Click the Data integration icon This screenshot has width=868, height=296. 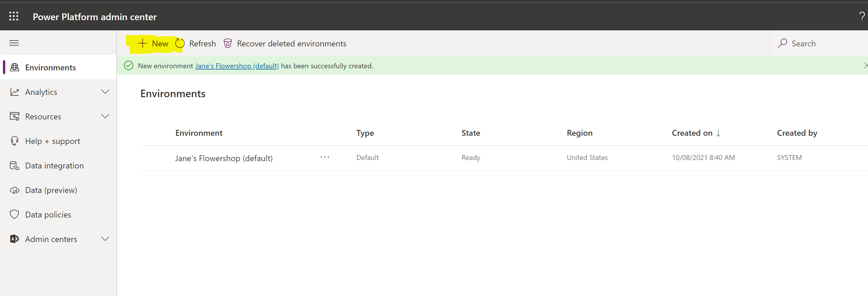pyautogui.click(x=15, y=165)
